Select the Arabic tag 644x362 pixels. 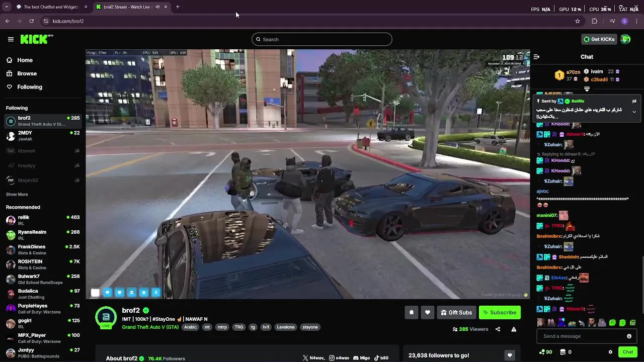[191, 327]
